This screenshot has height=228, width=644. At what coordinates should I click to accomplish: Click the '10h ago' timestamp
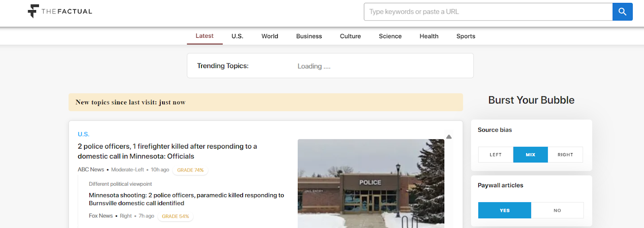tap(160, 170)
